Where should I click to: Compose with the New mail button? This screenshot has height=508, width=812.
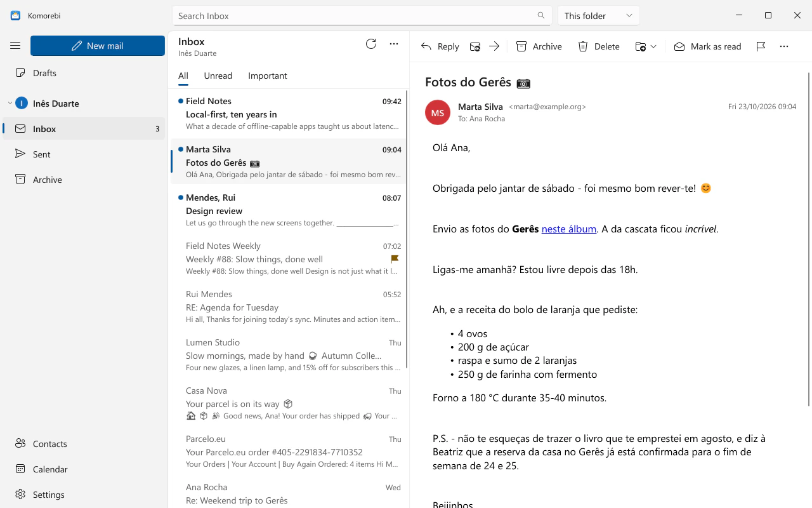pyautogui.click(x=98, y=46)
